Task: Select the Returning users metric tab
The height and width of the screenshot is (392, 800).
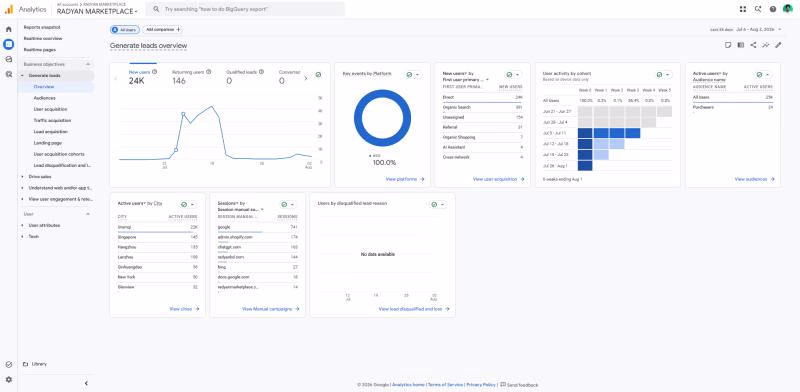Action: [x=191, y=77]
